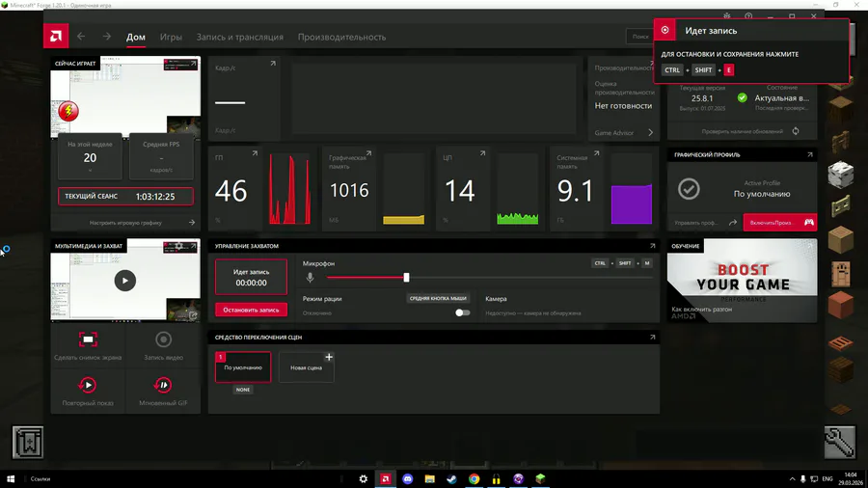
Task: Switch to the Игры tab
Action: point(171,37)
